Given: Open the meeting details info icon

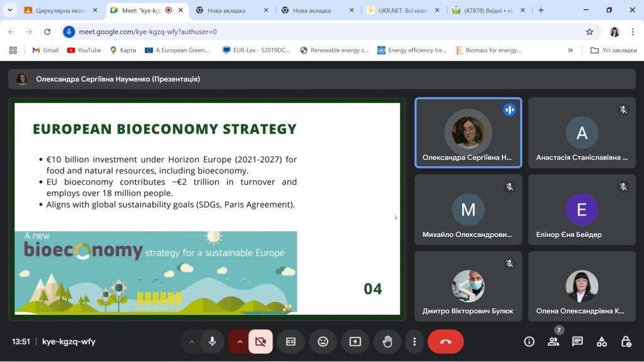Looking at the screenshot, I should point(529,341).
